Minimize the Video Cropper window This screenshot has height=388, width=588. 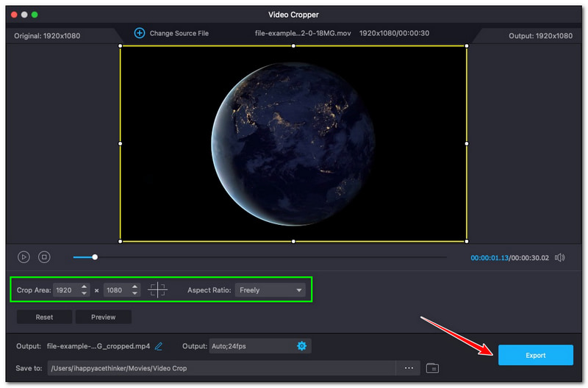(x=24, y=15)
